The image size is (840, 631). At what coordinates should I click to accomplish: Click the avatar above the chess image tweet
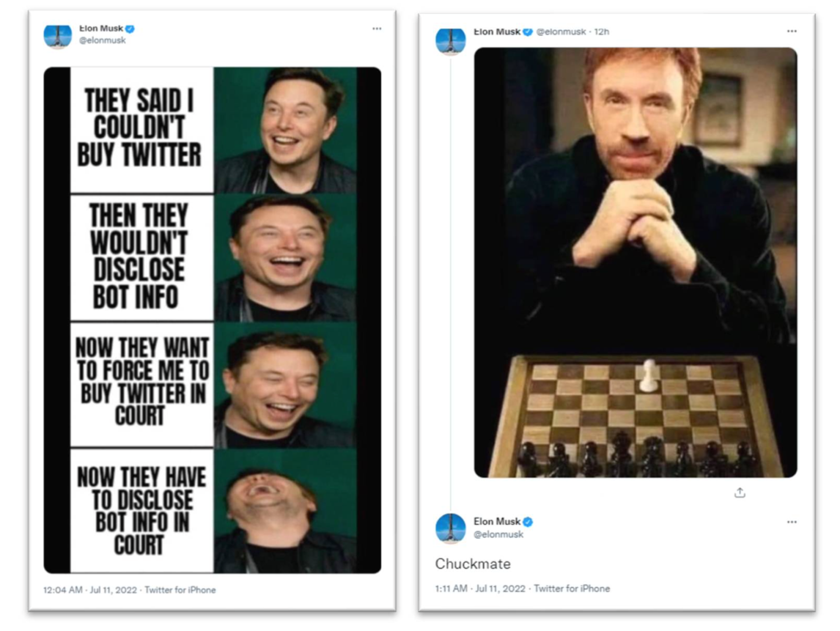tap(451, 42)
